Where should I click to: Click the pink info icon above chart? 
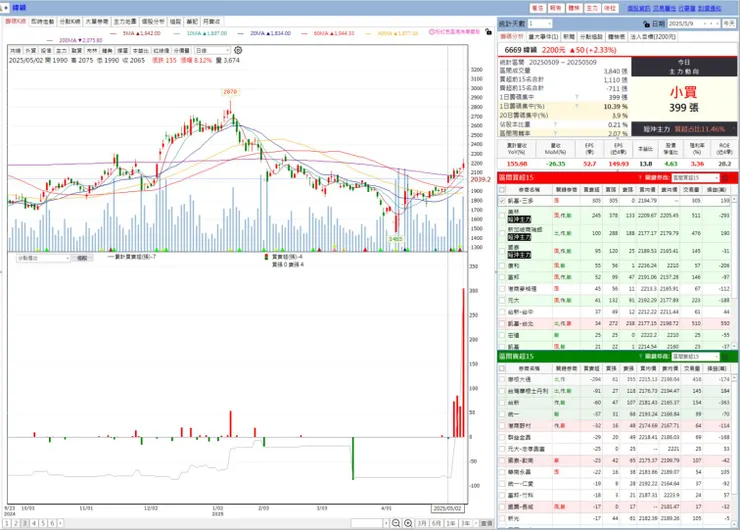pyautogui.click(x=431, y=32)
